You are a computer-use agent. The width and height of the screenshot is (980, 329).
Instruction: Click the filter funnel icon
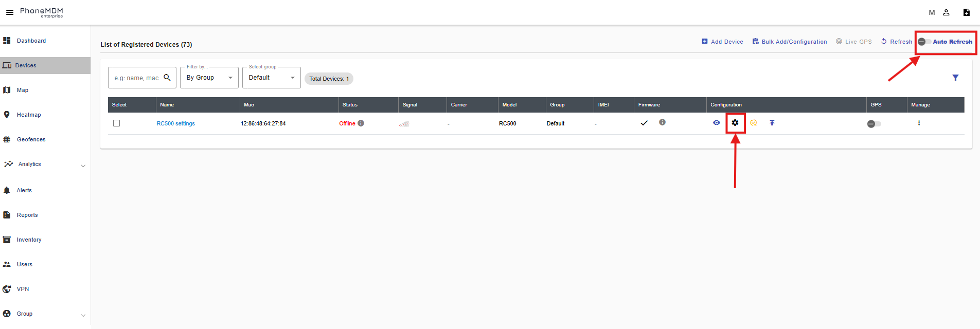click(x=955, y=78)
